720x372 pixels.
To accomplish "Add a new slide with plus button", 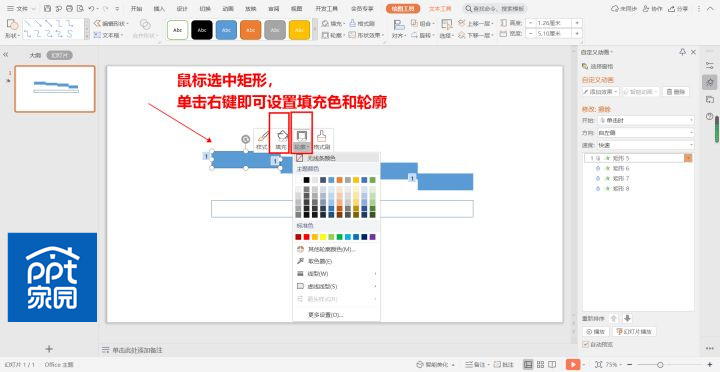I will coord(49,349).
